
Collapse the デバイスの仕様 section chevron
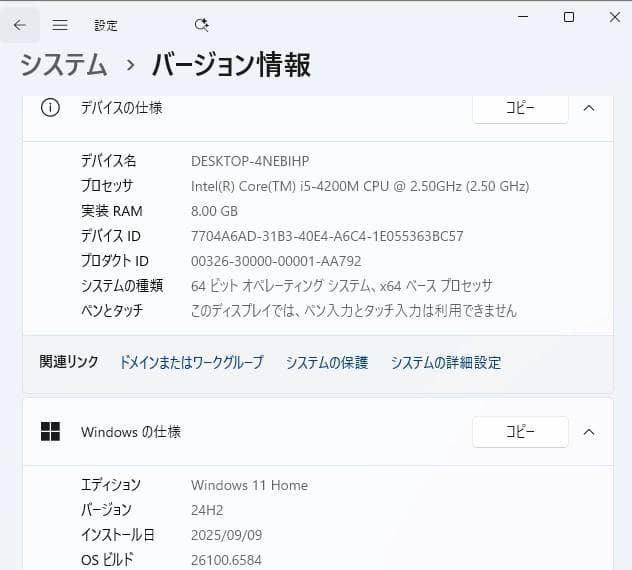click(x=589, y=108)
